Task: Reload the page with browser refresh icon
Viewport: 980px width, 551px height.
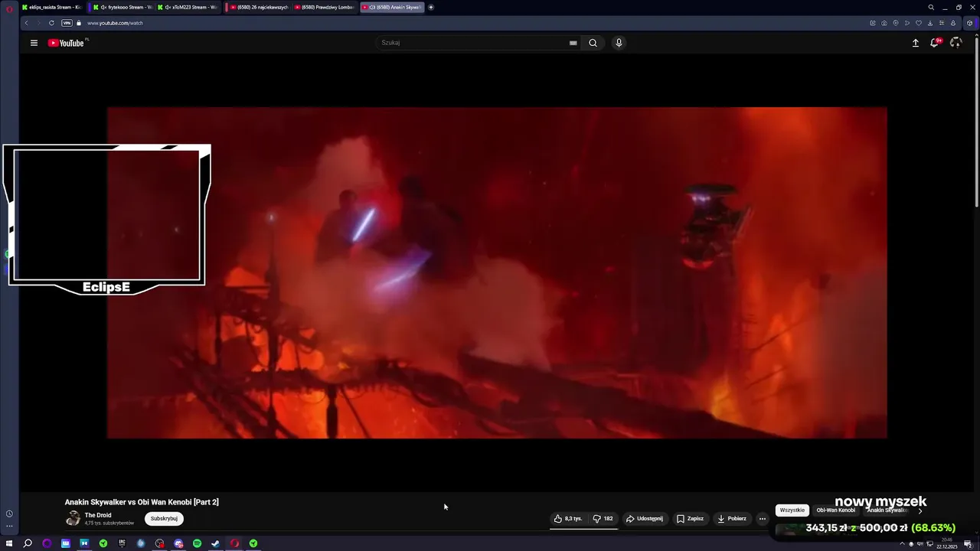Action: point(51,23)
